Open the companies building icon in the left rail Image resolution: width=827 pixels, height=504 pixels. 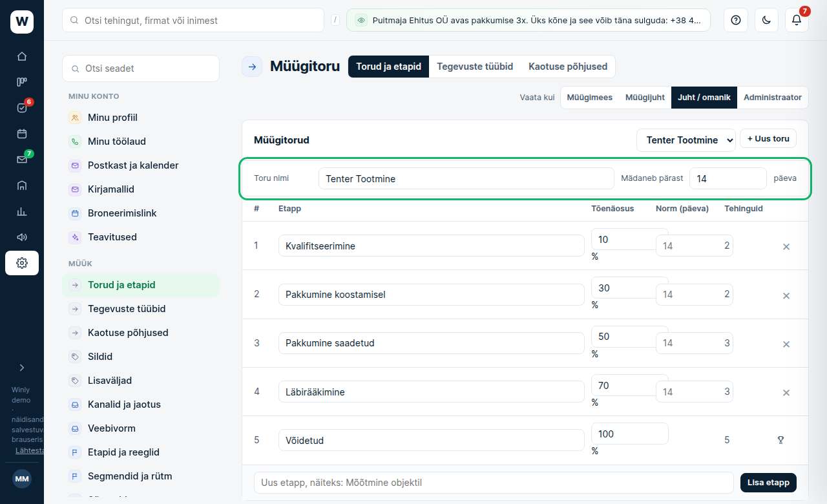coord(22,185)
